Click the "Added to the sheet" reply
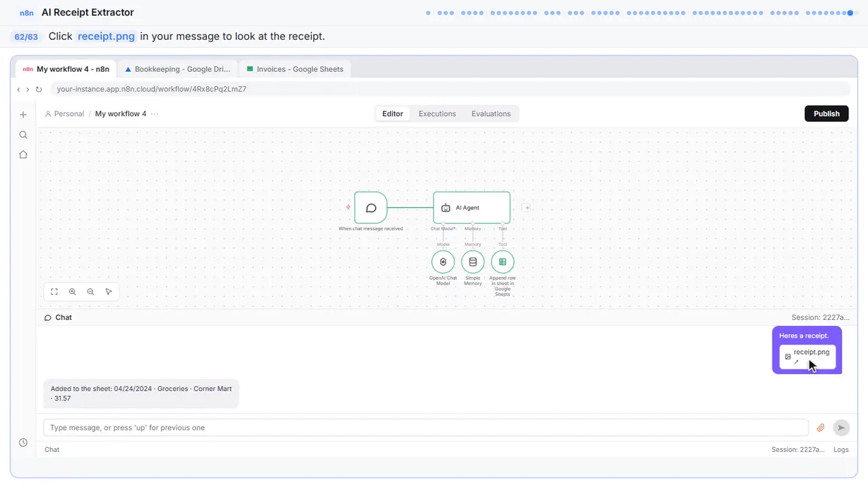 pyautogui.click(x=141, y=394)
